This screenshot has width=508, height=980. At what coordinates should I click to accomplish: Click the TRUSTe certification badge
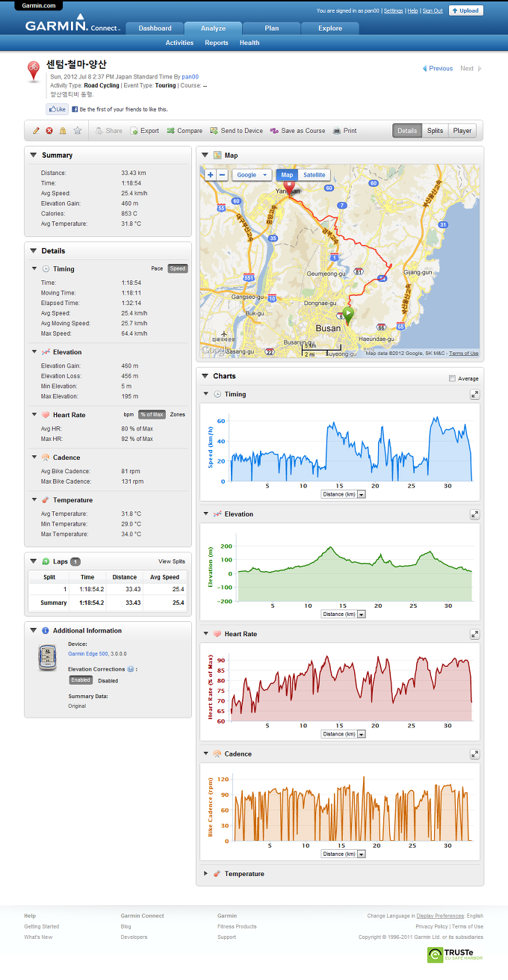pyautogui.click(x=456, y=955)
